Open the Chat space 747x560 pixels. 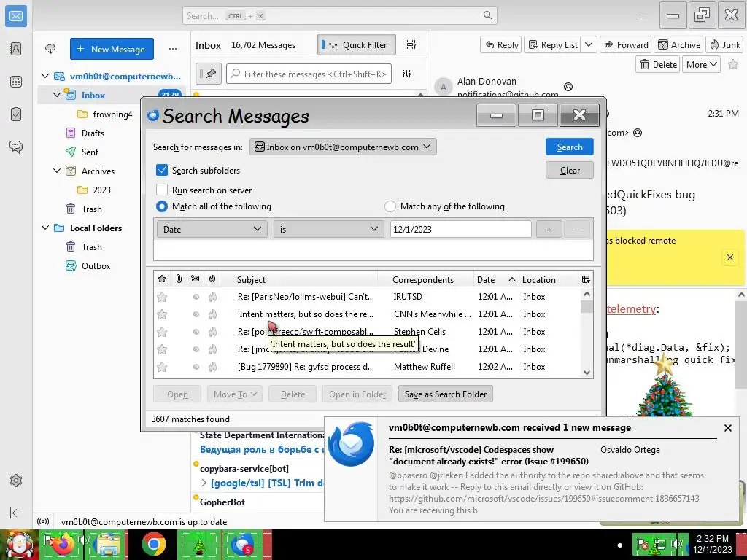[x=16, y=147]
